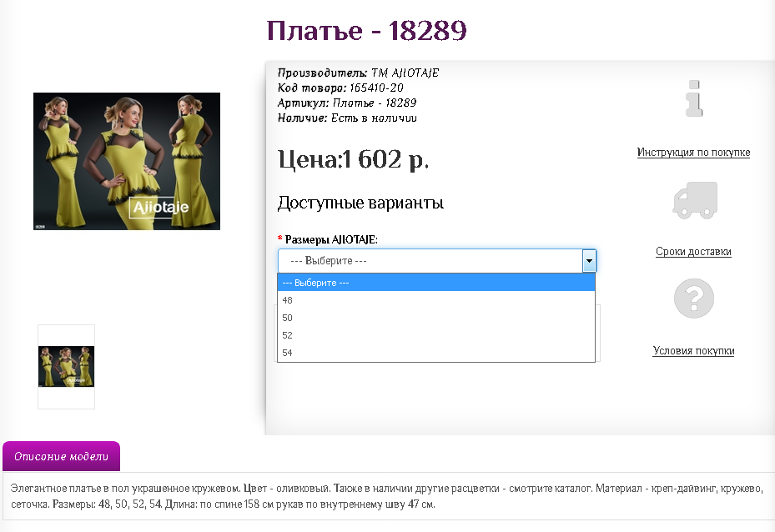Click the question mark circle icon

694,299
